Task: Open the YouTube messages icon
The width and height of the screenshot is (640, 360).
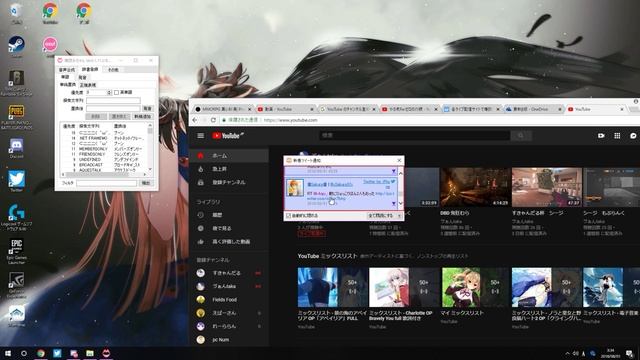Action: coord(633,136)
